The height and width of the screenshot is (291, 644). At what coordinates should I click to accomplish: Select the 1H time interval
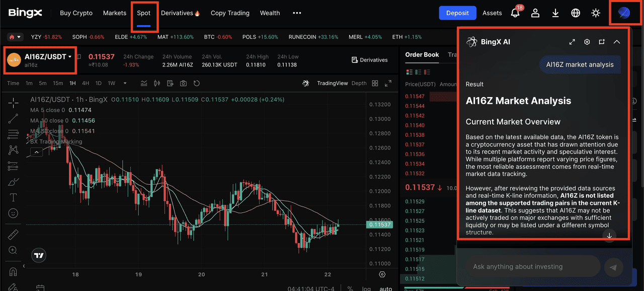[x=72, y=83]
